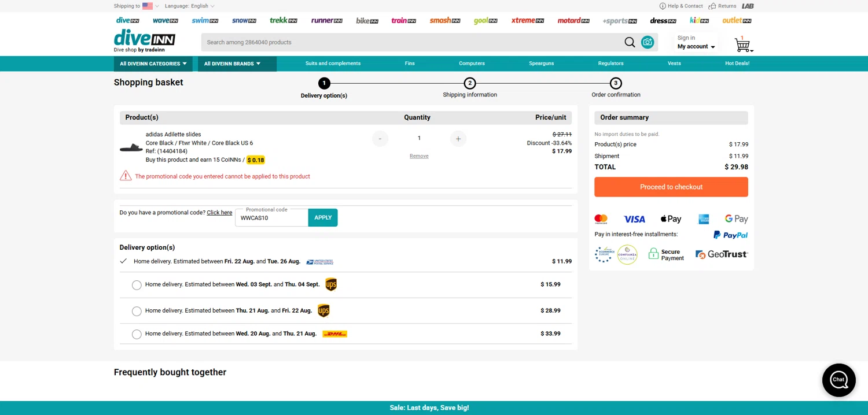Open Help & Contact
The height and width of the screenshot is (415, 868).
click(x=681, y=6)
